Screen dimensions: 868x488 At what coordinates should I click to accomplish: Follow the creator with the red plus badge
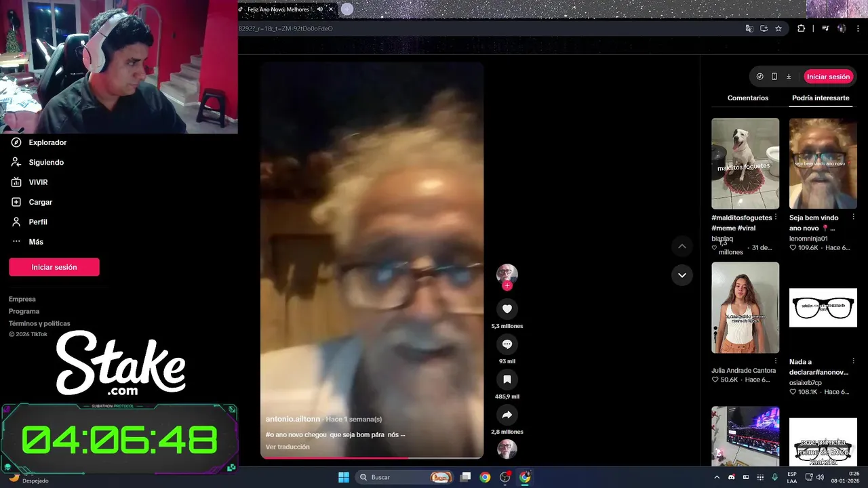pyautogui.click(x=507, y=285)
